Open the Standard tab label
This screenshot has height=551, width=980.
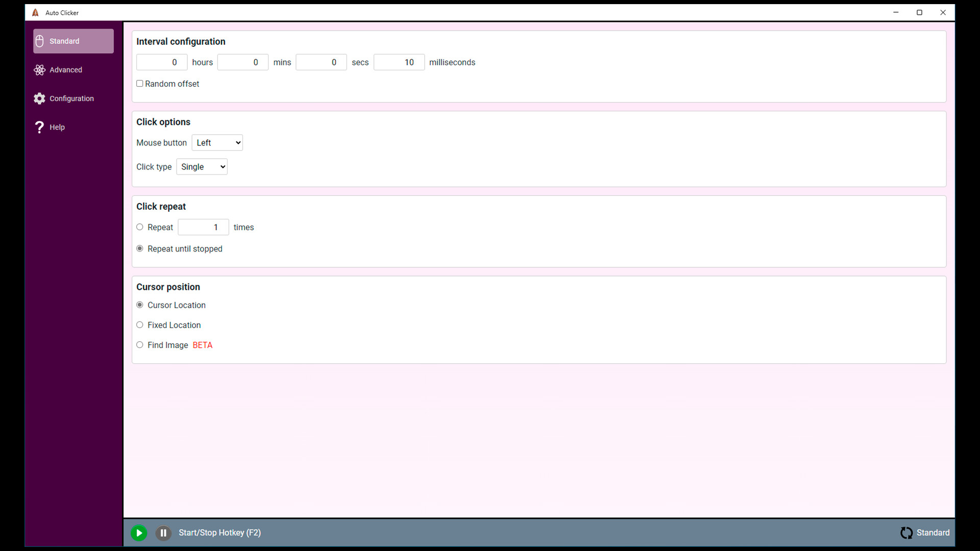pos(64,41)
